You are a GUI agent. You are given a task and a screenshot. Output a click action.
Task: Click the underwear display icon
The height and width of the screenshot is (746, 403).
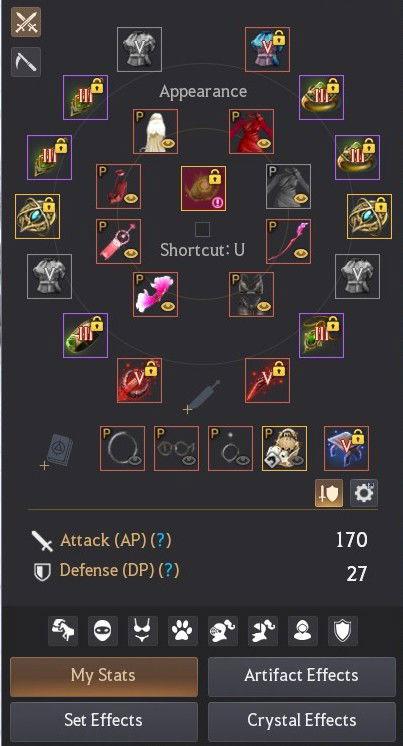pyautogui.click(x=143, y=631)
